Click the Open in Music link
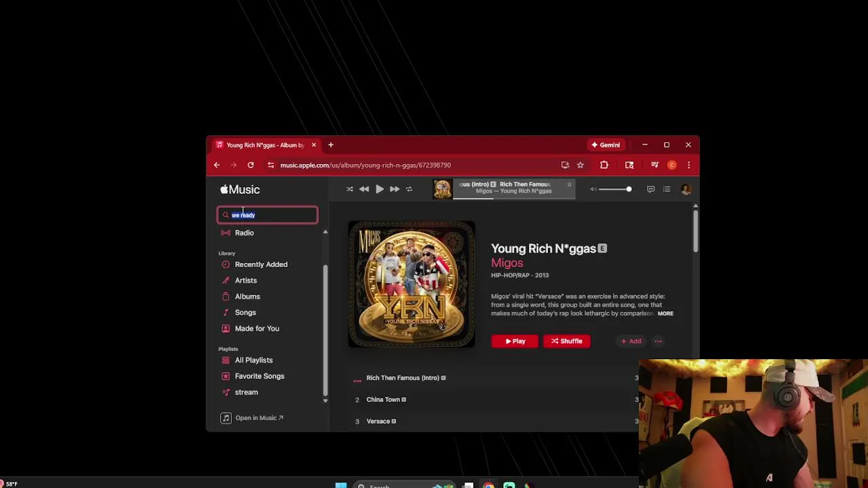 click(x=252, y=418)
